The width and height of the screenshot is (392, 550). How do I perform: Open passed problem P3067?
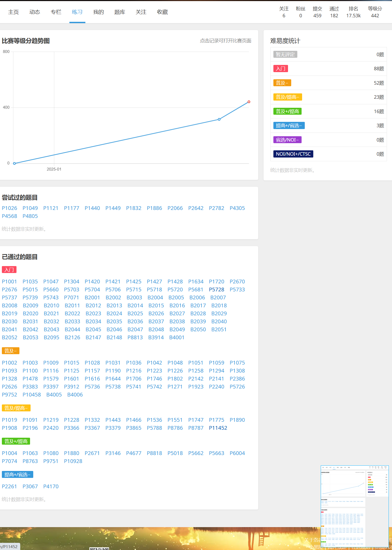tap(30, 486)
